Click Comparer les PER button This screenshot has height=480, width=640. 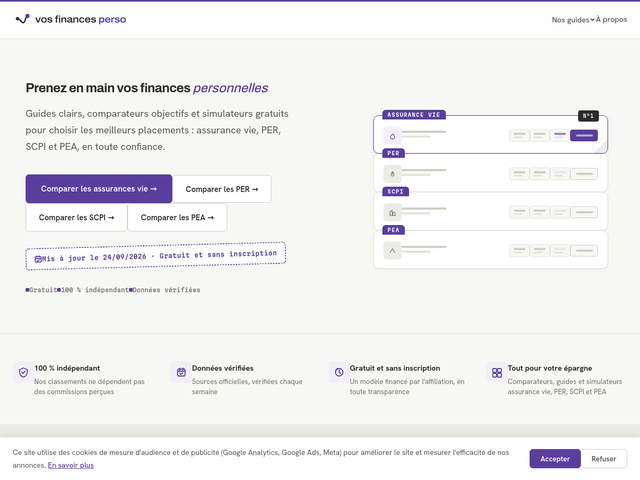click(222, 189)
